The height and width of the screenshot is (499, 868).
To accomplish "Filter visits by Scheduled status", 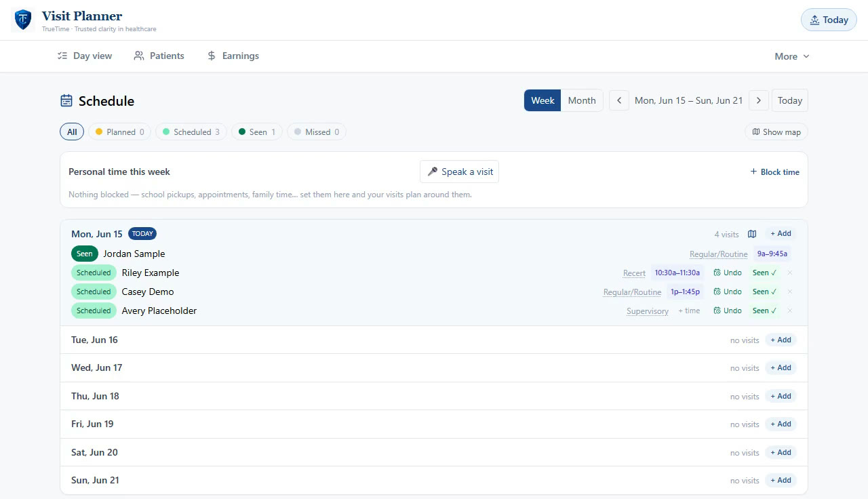I will pyautogui.click(x=191, y=132).
